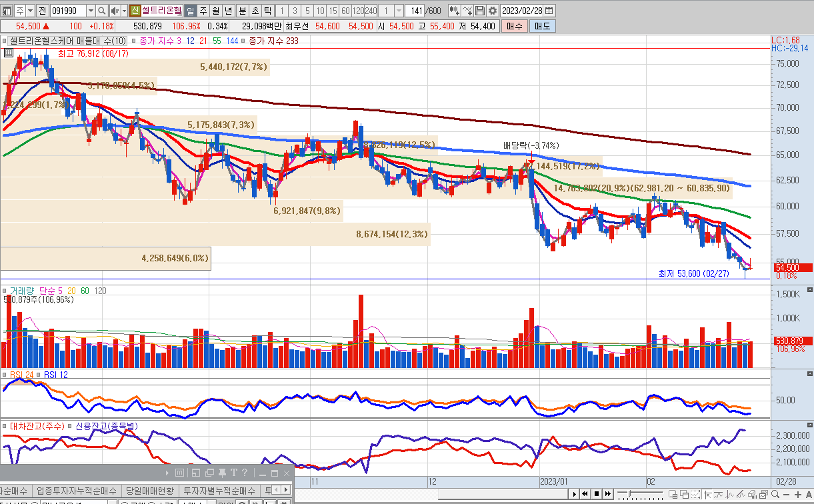Toggle the daily (일) period button

[x=190, y=11]
